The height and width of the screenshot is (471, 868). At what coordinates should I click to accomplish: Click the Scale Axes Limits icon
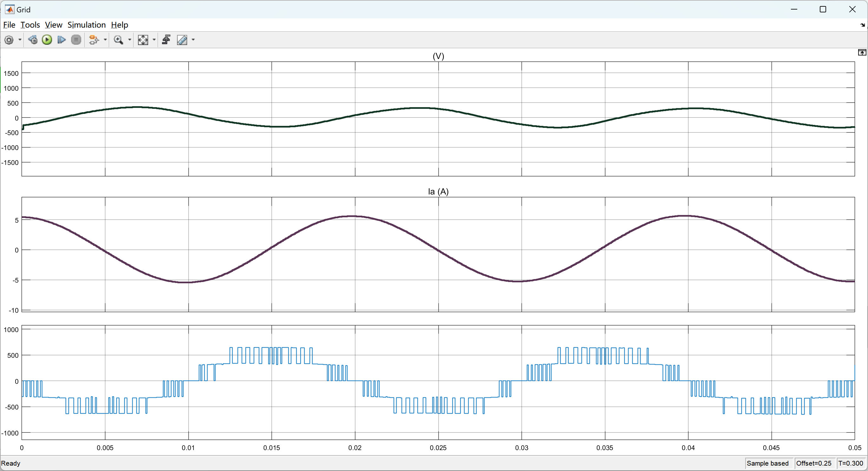[143, 40]
